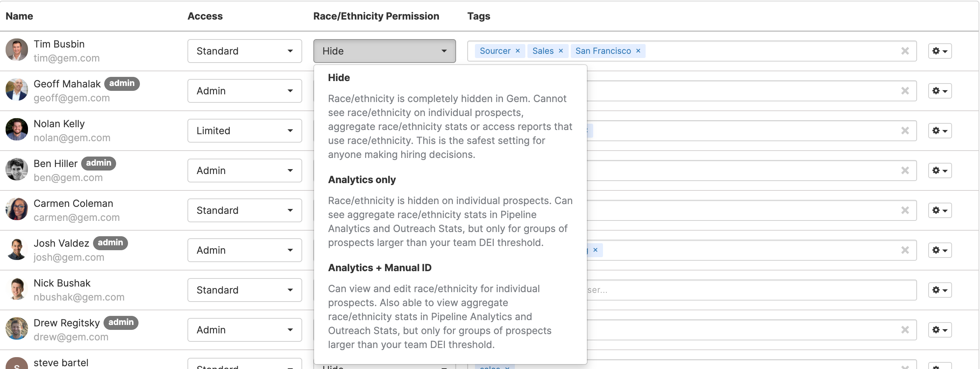This screenshot has width=980, height=369.
Task: Click Geoff Mahalak's profile photo
Action: [x=17, y=89]
